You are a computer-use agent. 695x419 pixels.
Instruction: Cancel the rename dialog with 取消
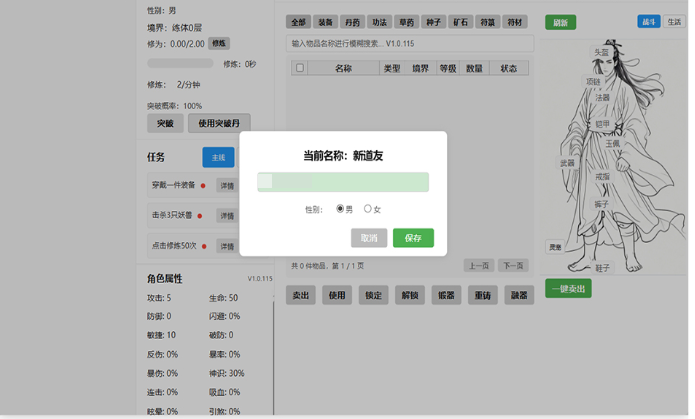tap(369, 238)
